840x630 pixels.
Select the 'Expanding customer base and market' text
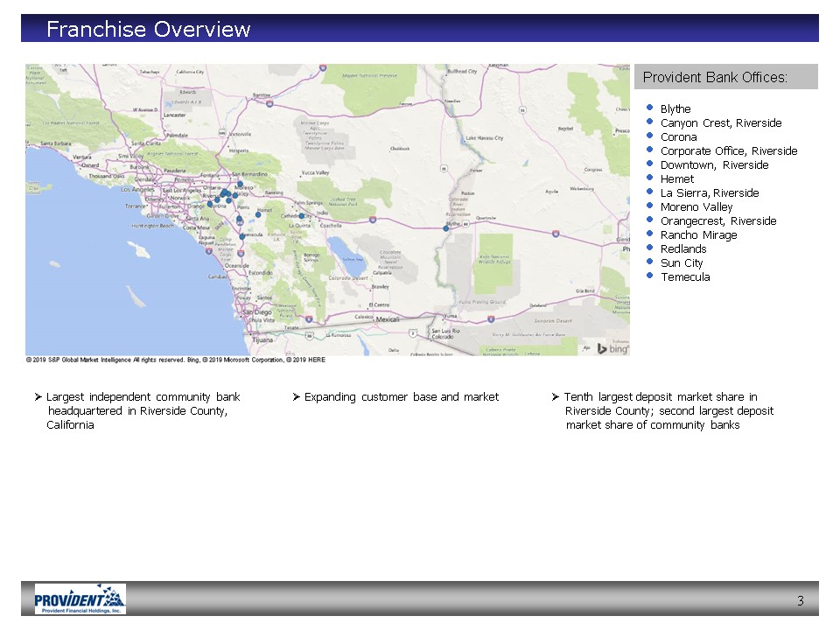click(x=401, y=397)
